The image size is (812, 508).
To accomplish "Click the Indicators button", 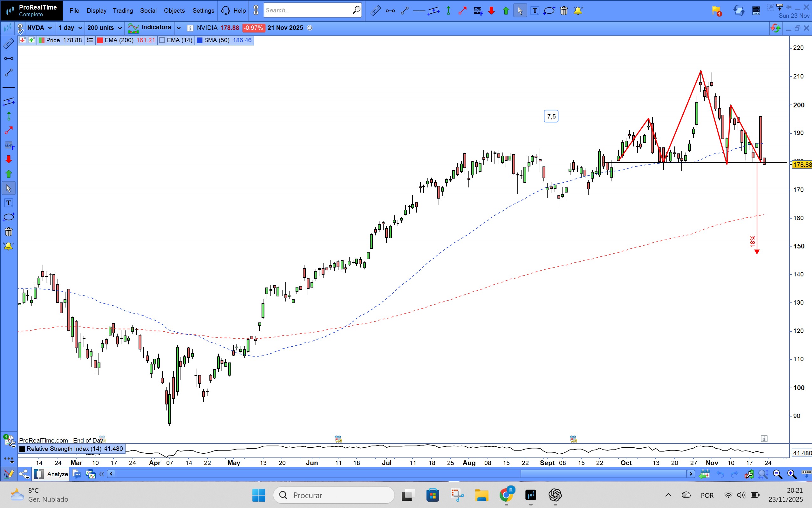I will point(156,28).
